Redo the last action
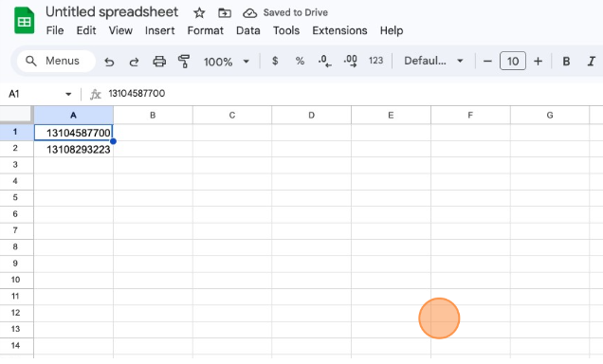The height and width of the screenshot is (364, 603). tap(134, 62)
